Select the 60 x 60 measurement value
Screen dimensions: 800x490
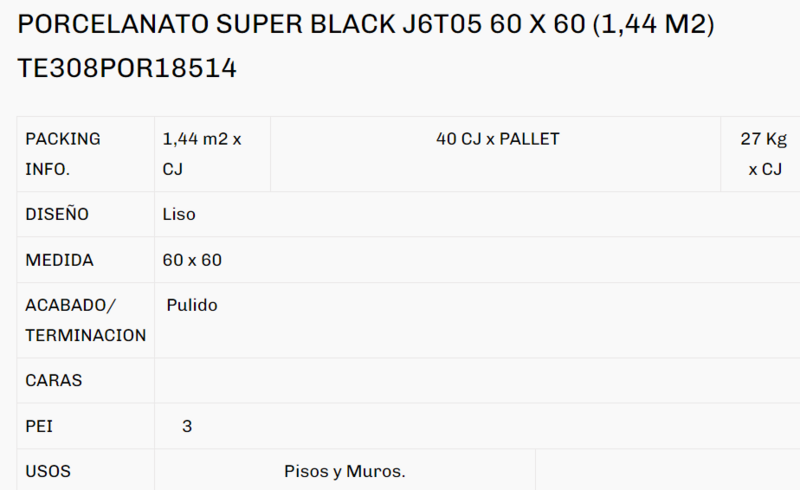(192, 260)
